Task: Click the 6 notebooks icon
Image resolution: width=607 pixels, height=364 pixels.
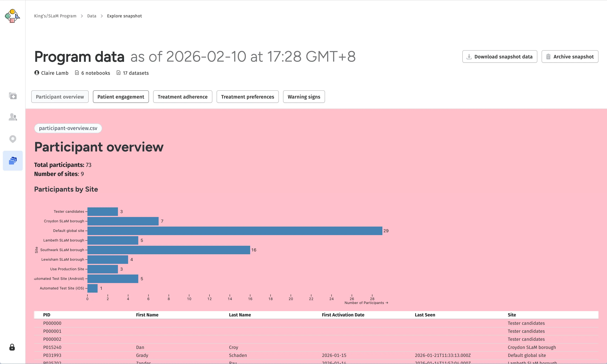Action: tap(77, 73)
